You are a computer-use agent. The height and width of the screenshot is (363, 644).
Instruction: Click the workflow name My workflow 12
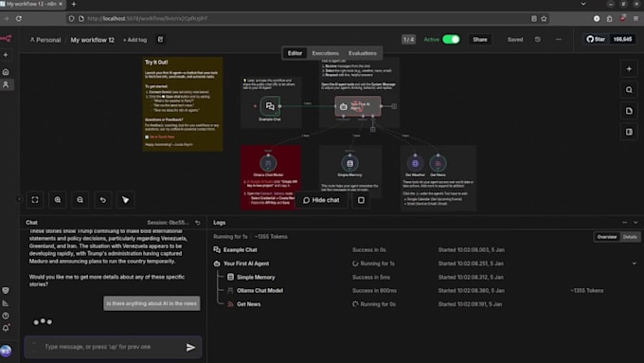point(93,40)
